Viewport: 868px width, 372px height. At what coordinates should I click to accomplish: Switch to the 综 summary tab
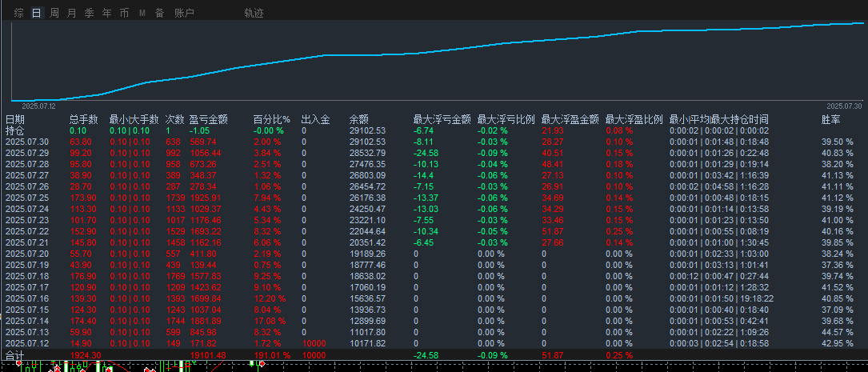click(19, 13)
